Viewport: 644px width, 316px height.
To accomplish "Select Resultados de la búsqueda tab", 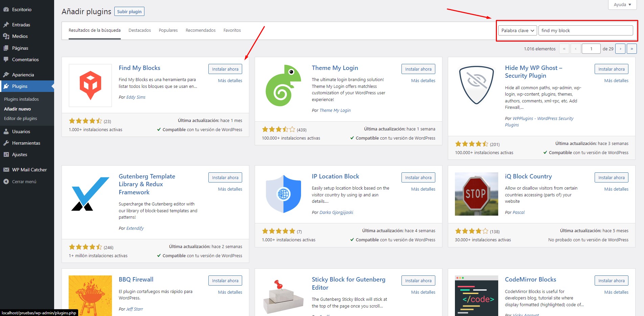I will 95,30.
